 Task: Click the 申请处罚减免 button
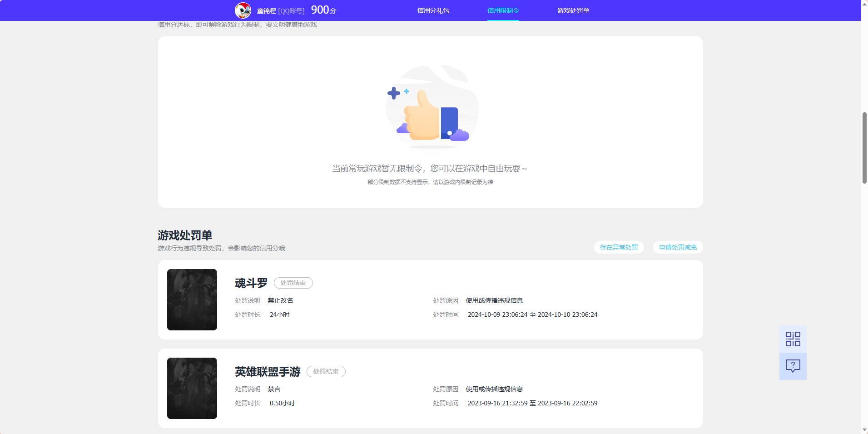pyautogui.click(x=678, y=247)
